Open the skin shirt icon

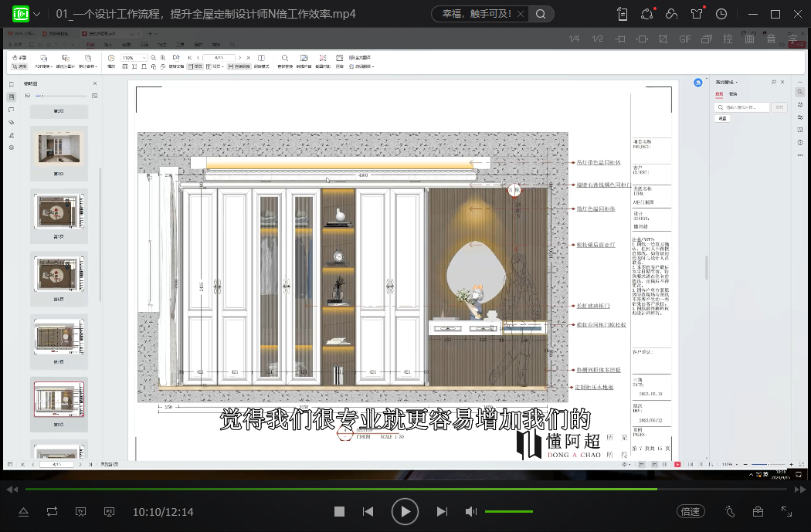pyautogui.click(x=697, y=14)
